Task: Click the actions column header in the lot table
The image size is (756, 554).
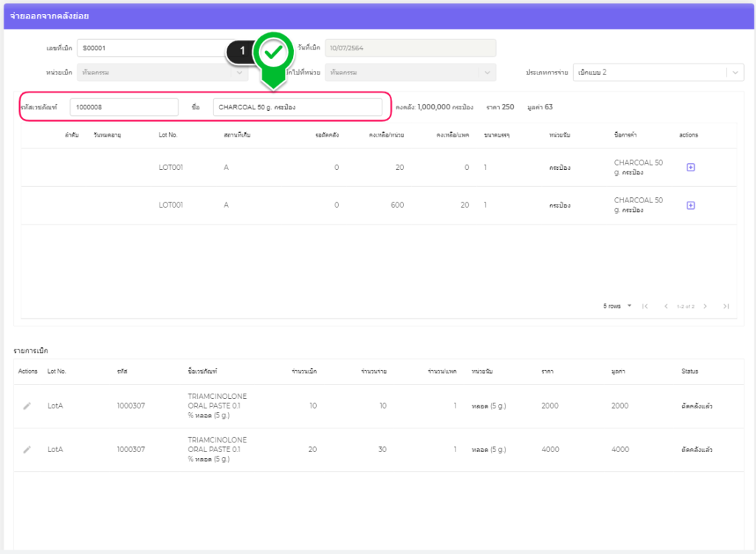Action: [x=689, y=135]
